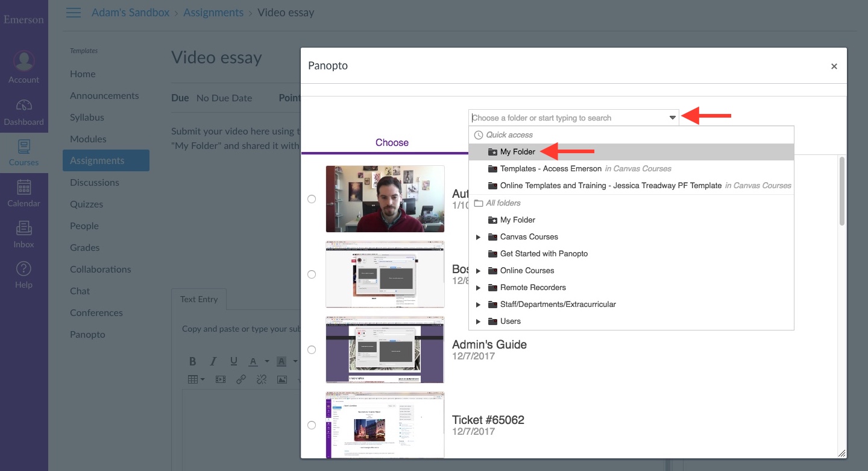Follow the Adam's Sandbox breadcrumb link

(x=130, y=12)
